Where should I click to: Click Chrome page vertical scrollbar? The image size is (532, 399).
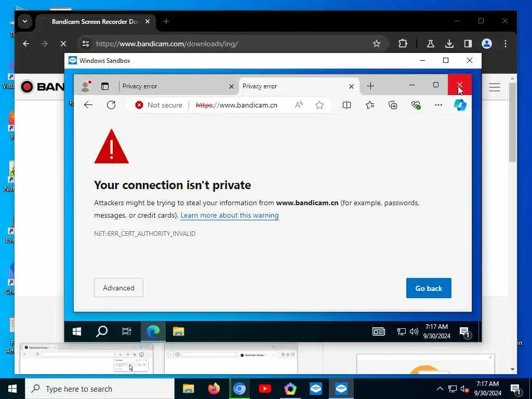pyautogui.click(x=512, y=122)
